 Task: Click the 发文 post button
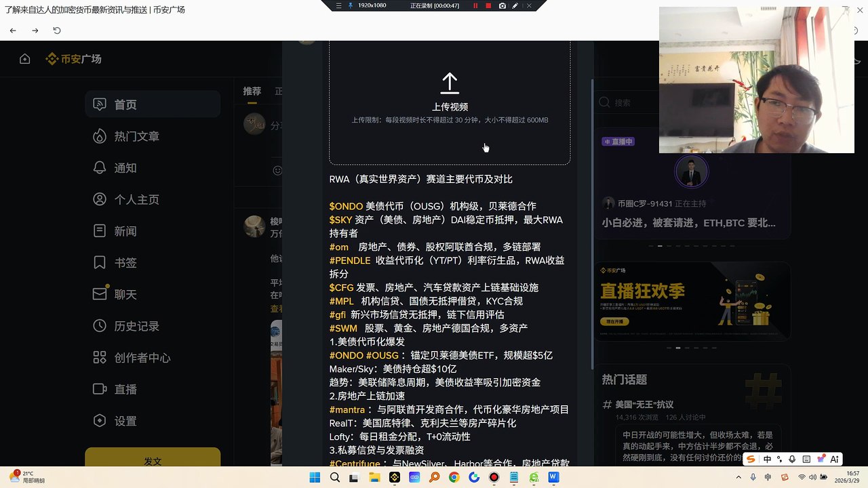[153, 457]
